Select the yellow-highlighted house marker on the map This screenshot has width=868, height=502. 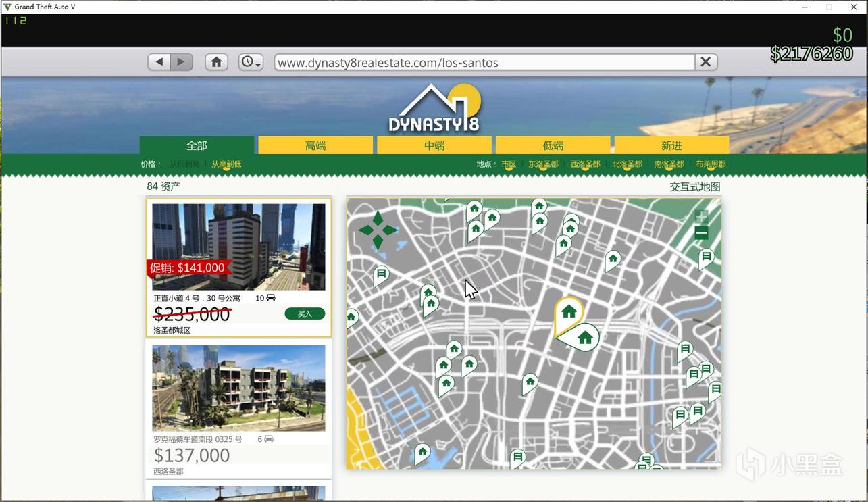coord(569,312)
